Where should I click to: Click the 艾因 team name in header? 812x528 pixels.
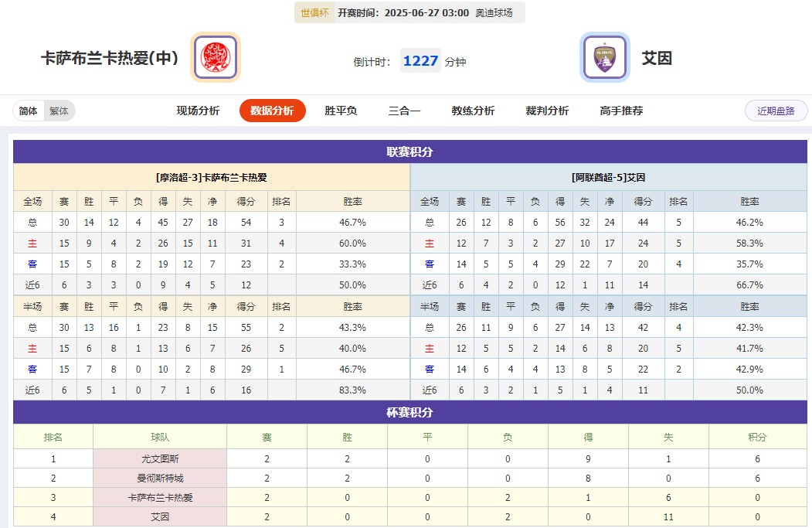[657, 58]
